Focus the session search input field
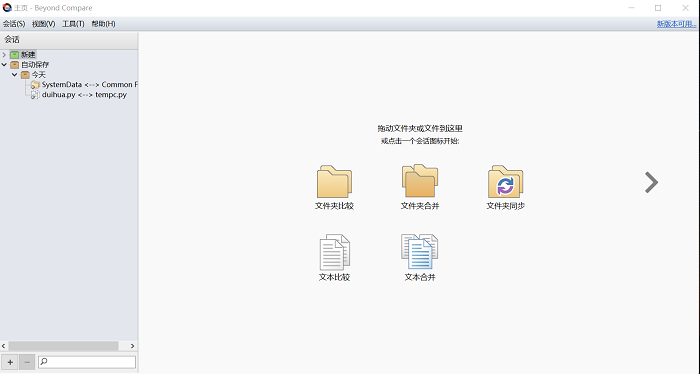This screenshot has height=374, width=700. [87, 362]
